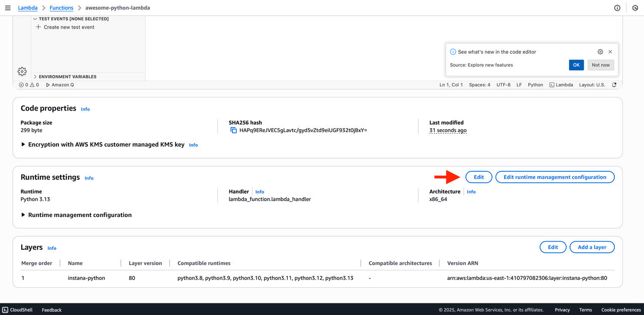Expand the Environment Variables section
The image size is (644, 315).
pos(65,77)
